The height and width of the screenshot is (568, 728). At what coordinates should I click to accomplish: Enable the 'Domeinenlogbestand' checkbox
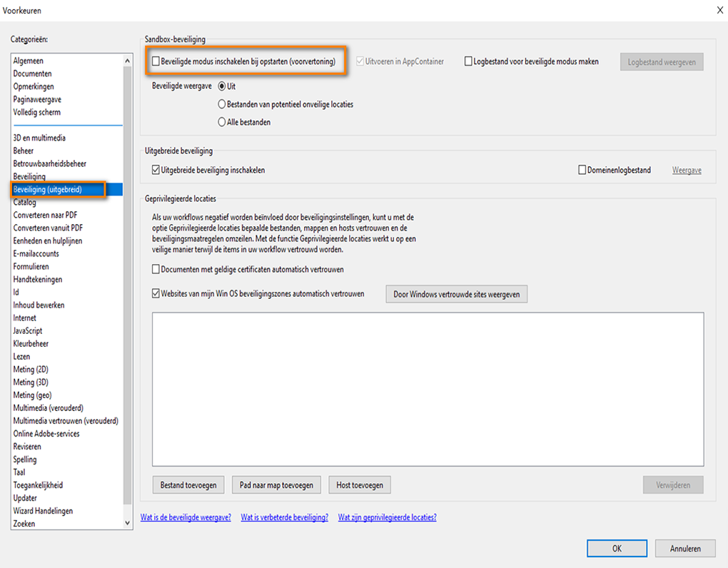pos(582,170)
